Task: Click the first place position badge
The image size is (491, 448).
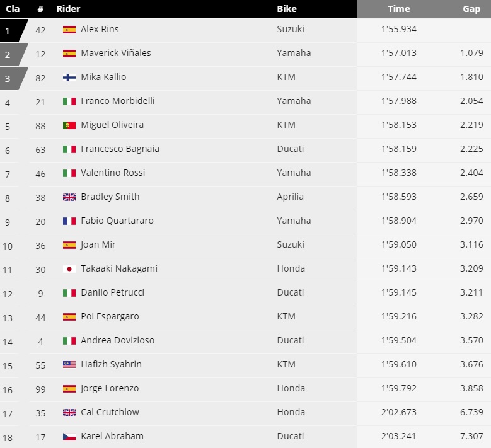Action: [11, 30]
